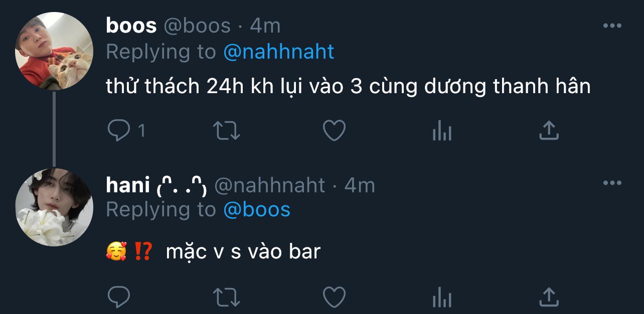Share hani's tweet using the upload icon
The image size is (644, 314).
click(x=549, y=297)
